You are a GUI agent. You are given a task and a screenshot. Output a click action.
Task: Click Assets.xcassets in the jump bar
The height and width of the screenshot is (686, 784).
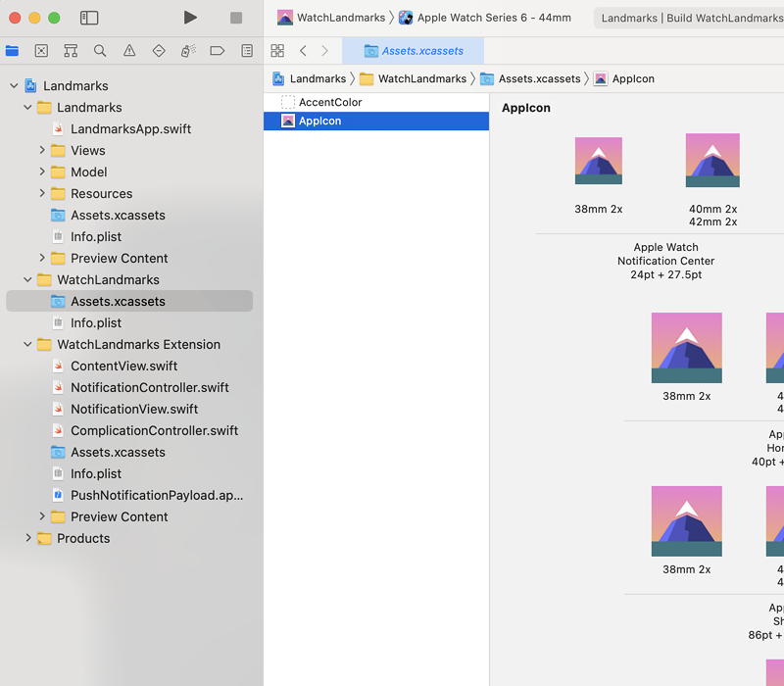coord(530,78)
